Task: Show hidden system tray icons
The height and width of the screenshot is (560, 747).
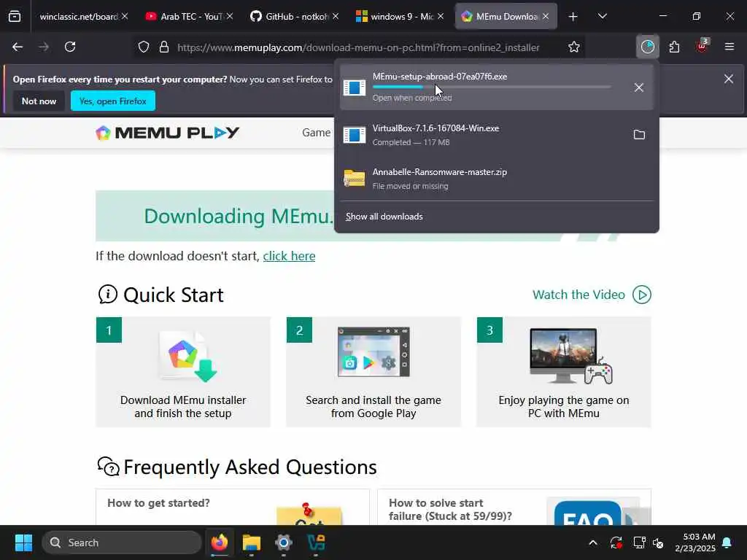Action: point(593,542)
